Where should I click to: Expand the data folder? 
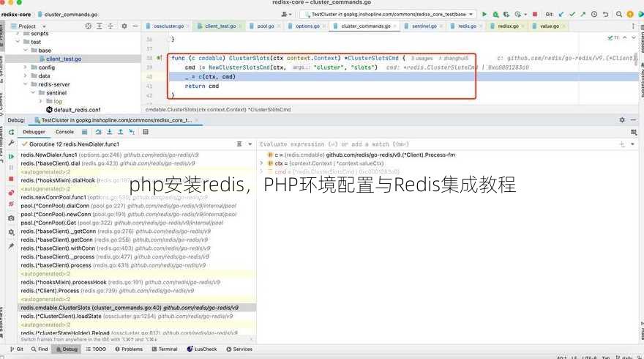coord(26,75)
